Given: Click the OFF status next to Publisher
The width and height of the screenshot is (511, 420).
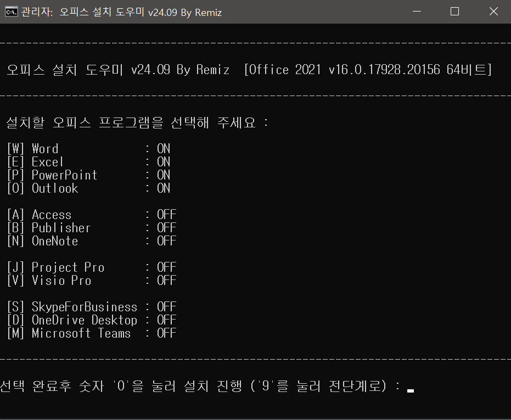Looking at the screenshot, I should click(x=166, y=228).
